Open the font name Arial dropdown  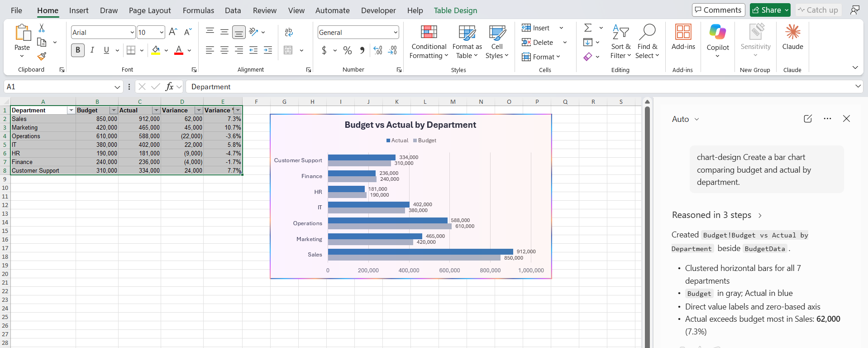coord(132,32)
